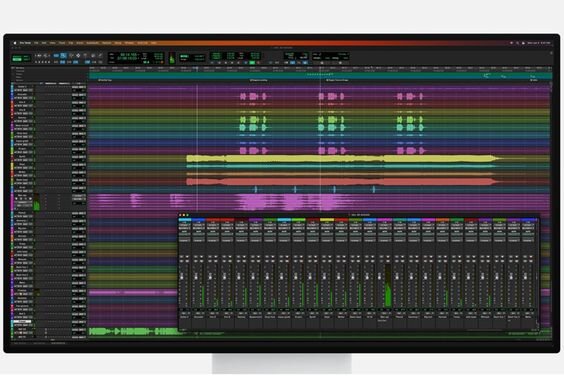
Task: Select the highlighted edit tool in the toolbar
Action: (63, 56)
